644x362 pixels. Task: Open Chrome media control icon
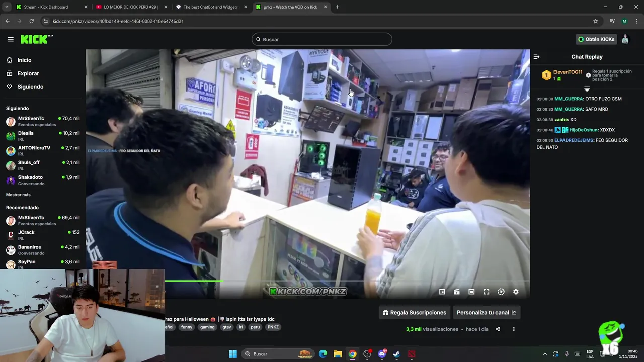tap(612, 21)
